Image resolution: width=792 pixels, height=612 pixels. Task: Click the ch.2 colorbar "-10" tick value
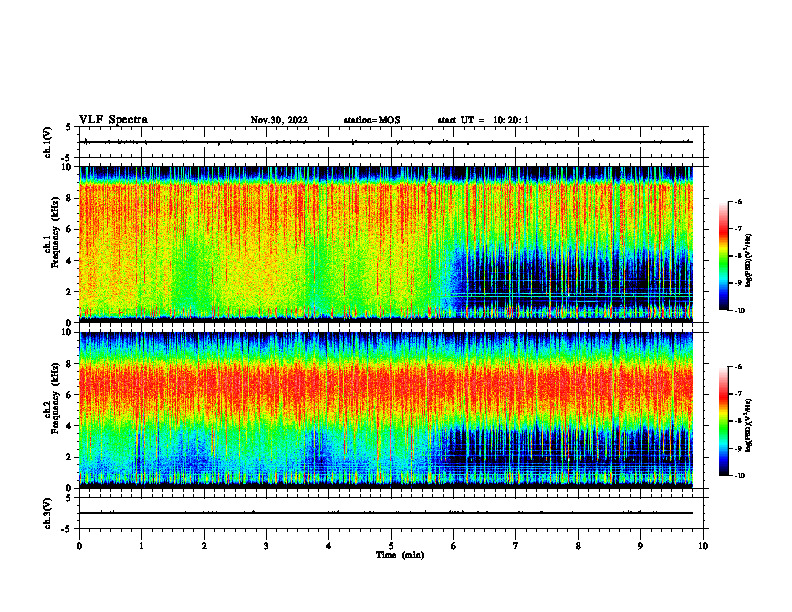tap(739, 475)
